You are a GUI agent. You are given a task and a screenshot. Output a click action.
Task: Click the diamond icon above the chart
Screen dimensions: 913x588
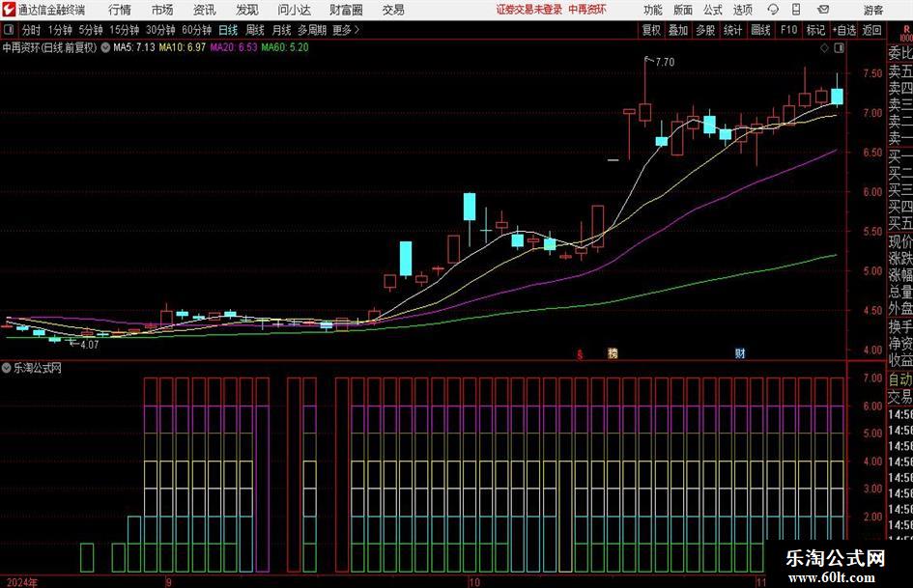[x=824, y=48]
